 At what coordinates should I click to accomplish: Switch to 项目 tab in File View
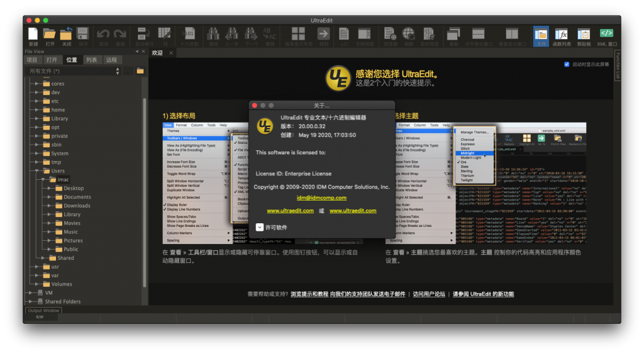[x=32, y=60]
